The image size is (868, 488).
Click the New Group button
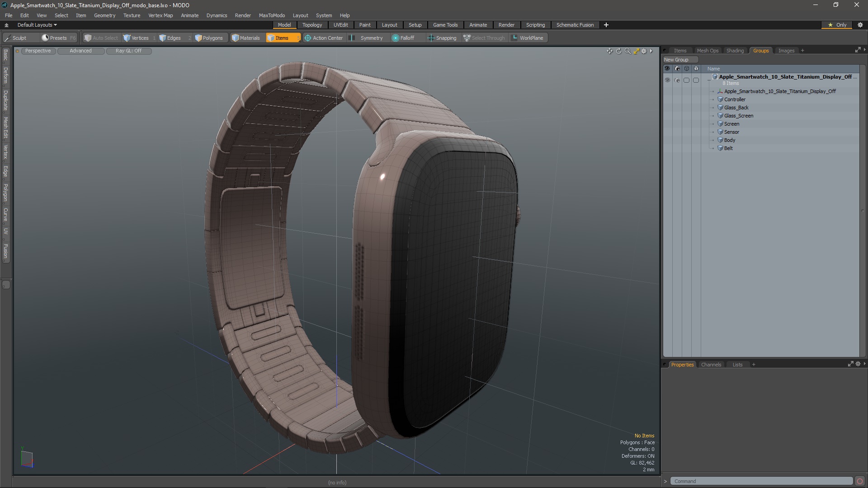point(676,60)
